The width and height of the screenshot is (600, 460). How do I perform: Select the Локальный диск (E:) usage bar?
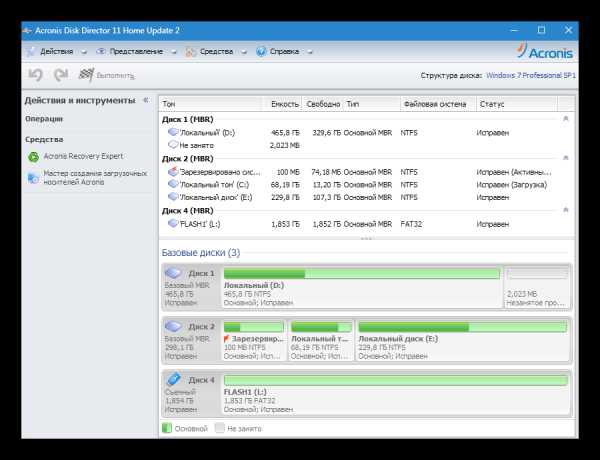[463, 327]
